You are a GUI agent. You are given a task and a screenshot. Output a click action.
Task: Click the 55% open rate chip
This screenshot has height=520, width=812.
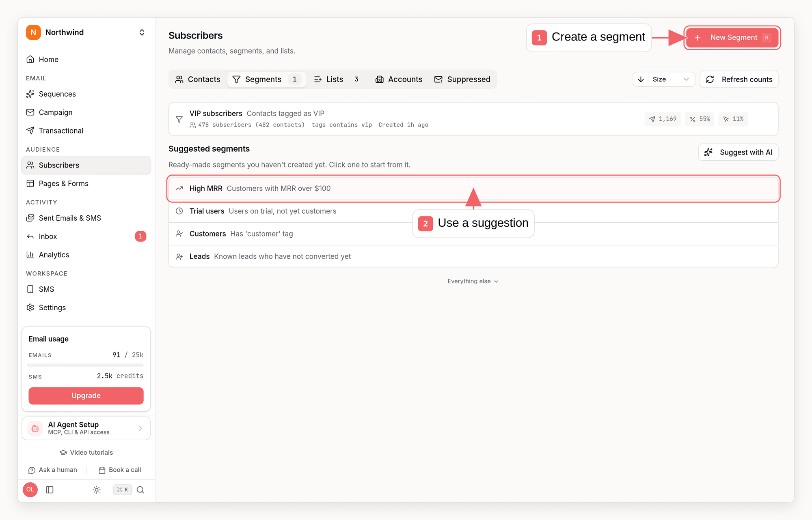pyautogui.click(x=700, y=119)
